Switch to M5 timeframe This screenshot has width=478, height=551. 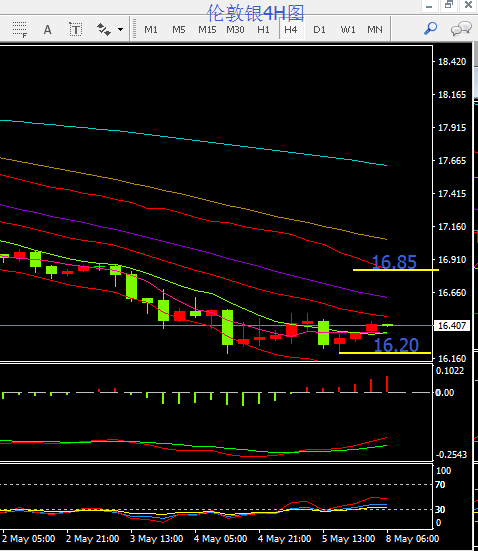[179, 30]
